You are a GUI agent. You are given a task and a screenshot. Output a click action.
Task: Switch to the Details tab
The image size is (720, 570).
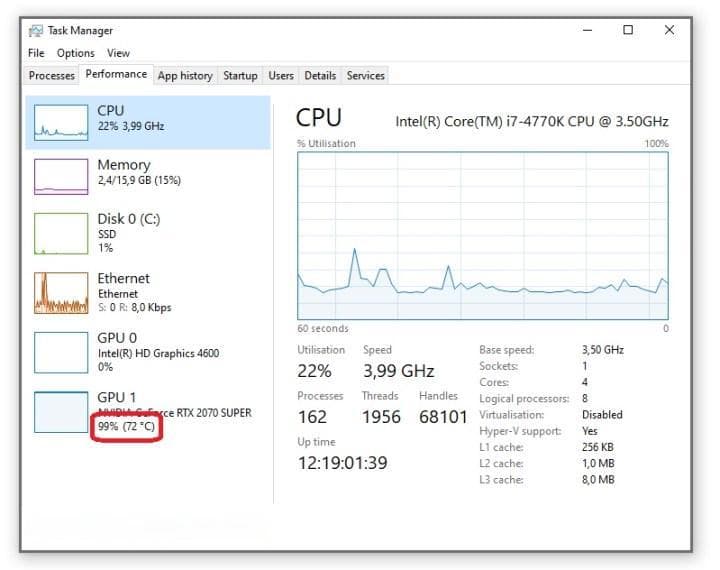point(320,75)
